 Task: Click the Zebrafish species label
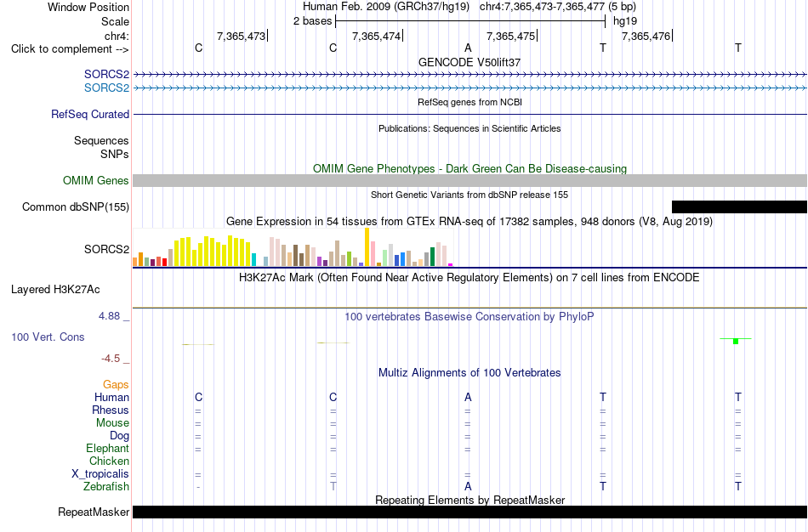tap(106, 486)
